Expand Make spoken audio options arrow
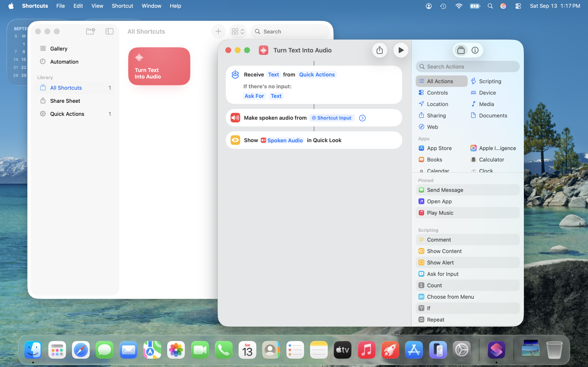Screen dimensions: 588x367 coord(362,118)
